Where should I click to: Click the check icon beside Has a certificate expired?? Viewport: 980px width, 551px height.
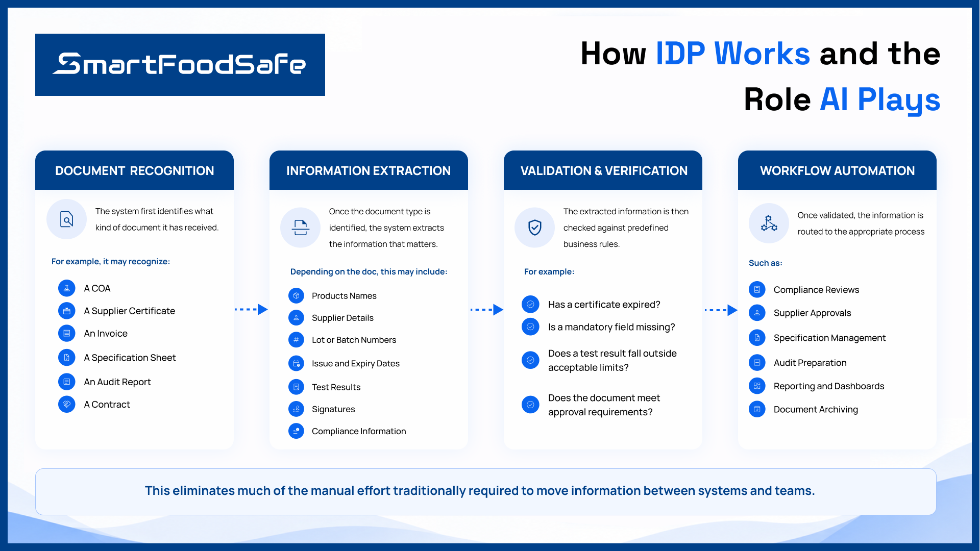(x=530, y=305)
